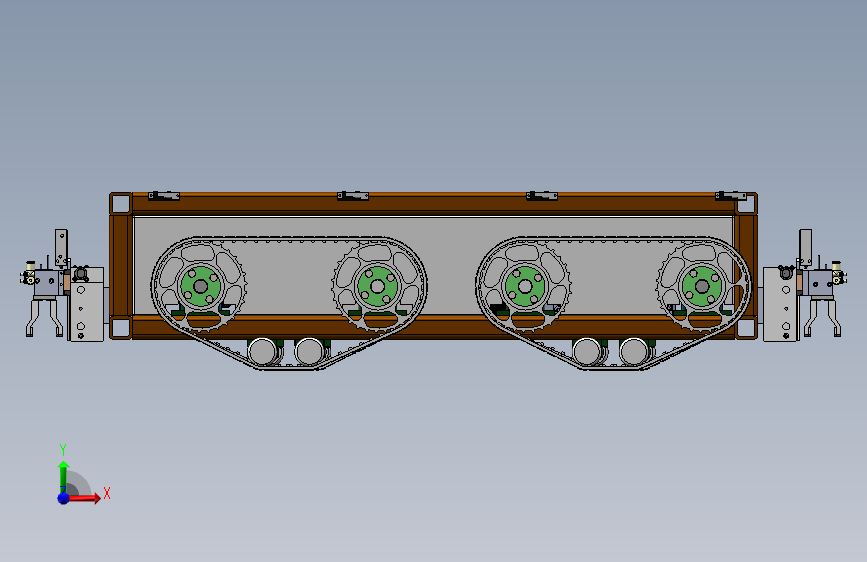The width and height of the screenshot is (867, 562).
Task: Pick the right roller under the right chain loop
Action: [634, 351]
